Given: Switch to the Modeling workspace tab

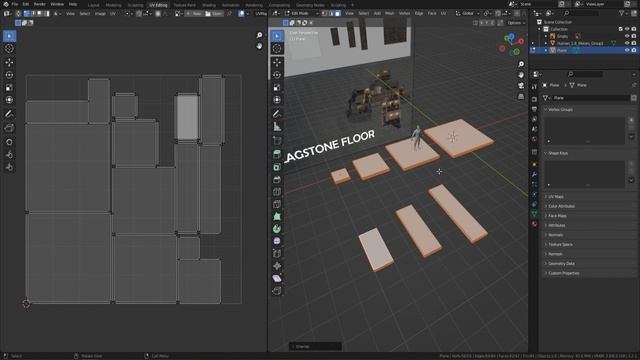Looking at the screenshot, I should click(x=113, y=5).
